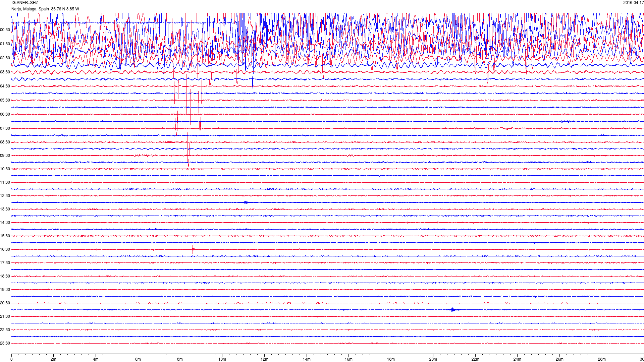644x362 pixels.
Task: Click the station code IG.ANER..SHZ
Action: click(25, 3)
